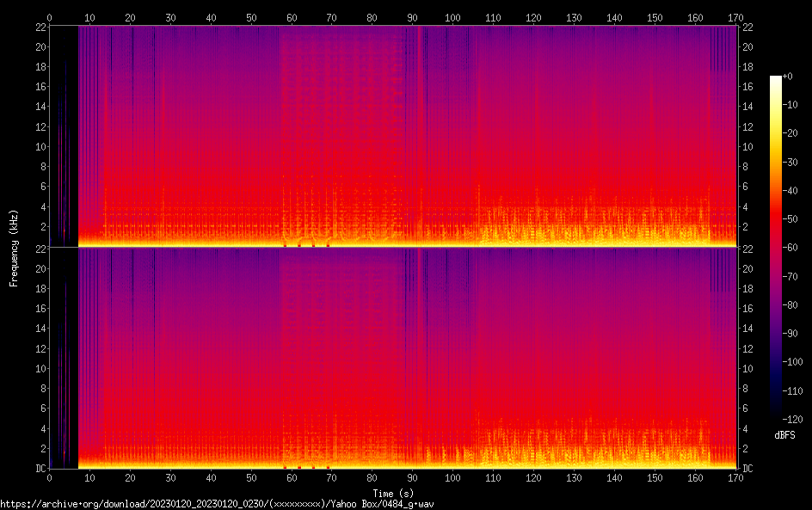This screenshot has width=812, height=510.
Task: Click the 90 tick on the top time axis
Action: click(412, 17)
